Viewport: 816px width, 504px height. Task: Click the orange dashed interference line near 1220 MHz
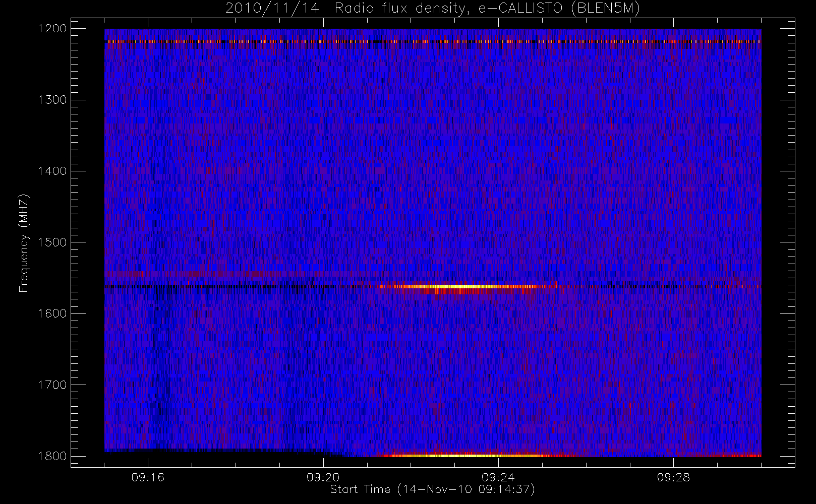click(433, 41)
